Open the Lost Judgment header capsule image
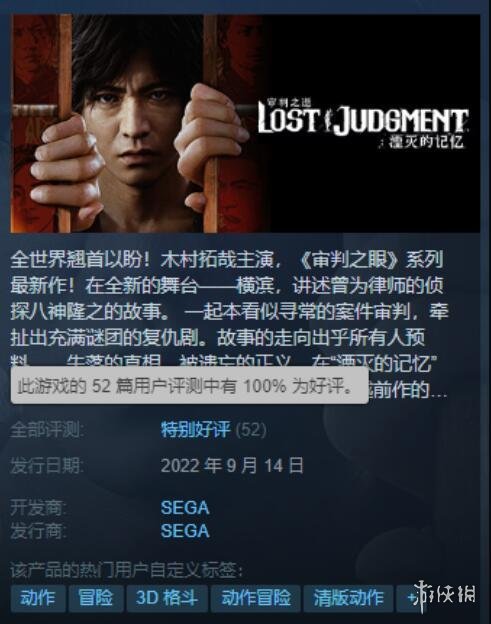Screen dimensions: 491x624 click(245, 123)
